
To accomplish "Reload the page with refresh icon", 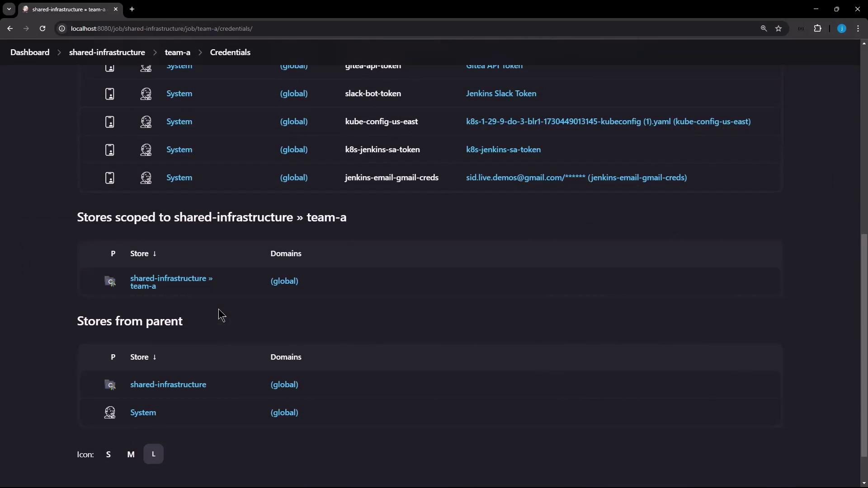I will (42, 28).
